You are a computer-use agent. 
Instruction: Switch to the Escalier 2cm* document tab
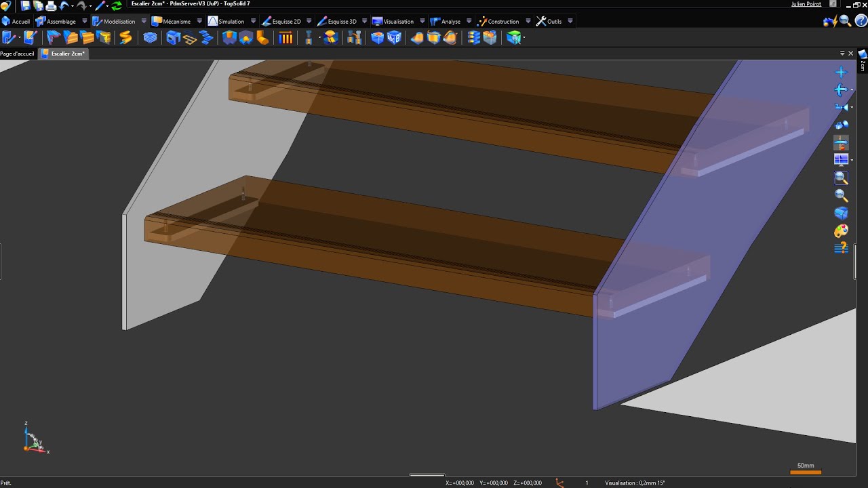click(63, 54)
